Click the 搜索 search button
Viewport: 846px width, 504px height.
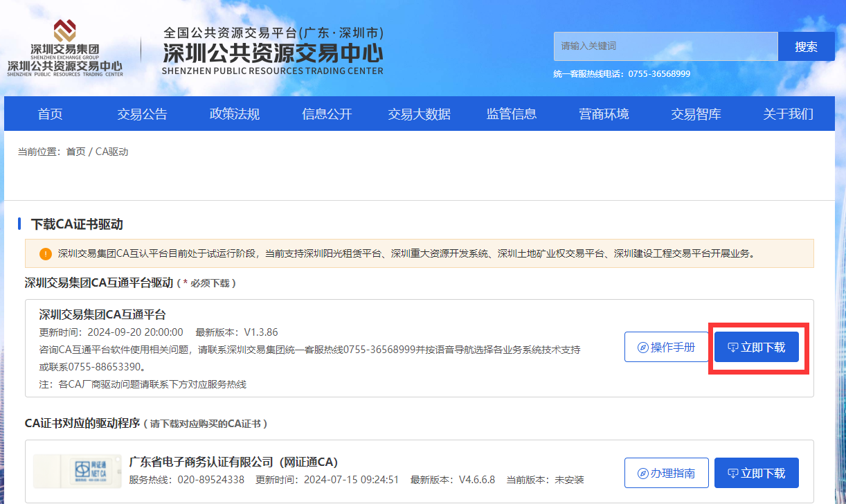pyautogui.click(x=807, y=46)
